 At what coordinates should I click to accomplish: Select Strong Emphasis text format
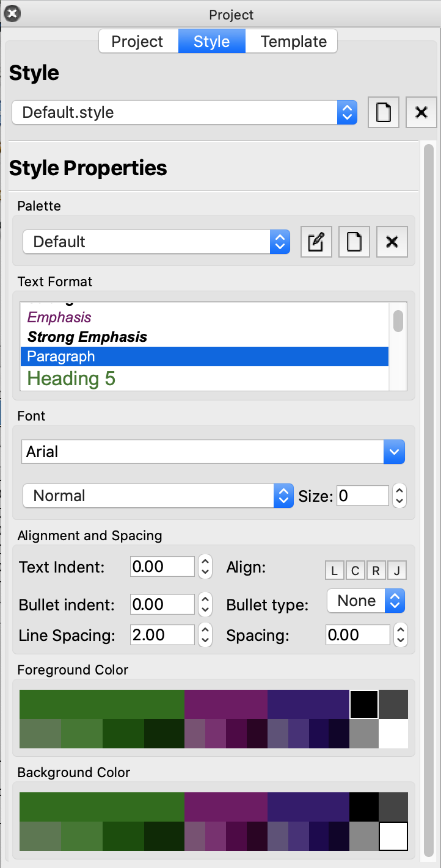click(87, 337)
